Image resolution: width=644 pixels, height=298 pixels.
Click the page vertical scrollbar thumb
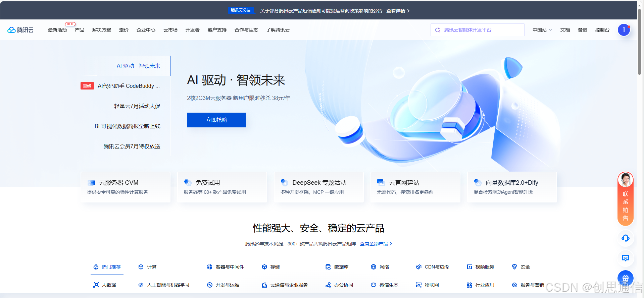[x=640, y=42]
